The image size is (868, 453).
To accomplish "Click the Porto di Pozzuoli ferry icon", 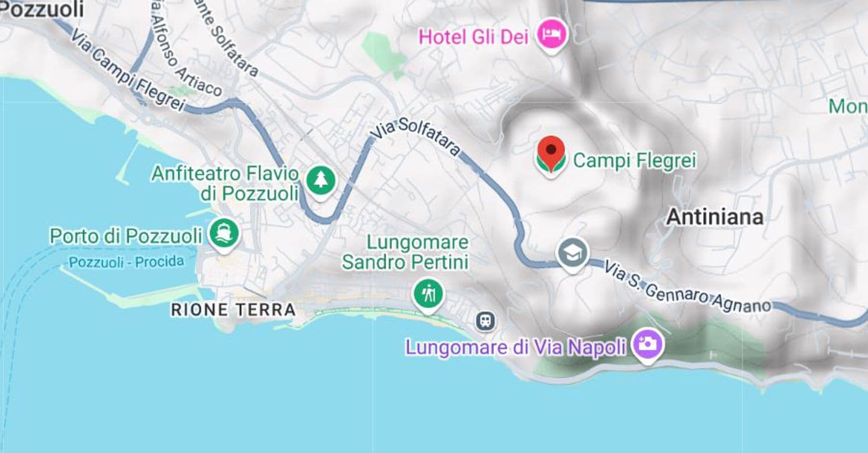I will click(224, 233).
